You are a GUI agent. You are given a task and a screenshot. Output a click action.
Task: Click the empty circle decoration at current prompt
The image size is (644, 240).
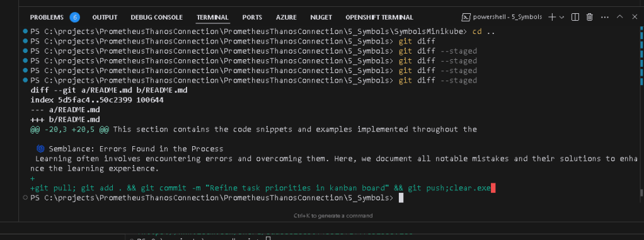(x=25, y=198)
